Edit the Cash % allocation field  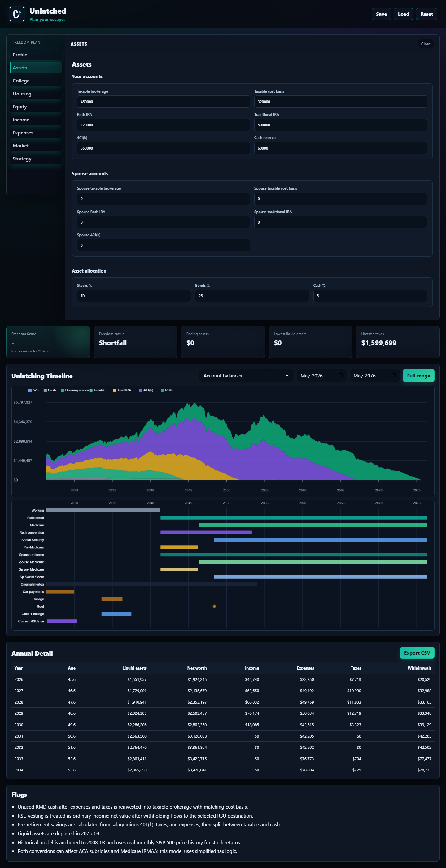[x=370, y=295]
